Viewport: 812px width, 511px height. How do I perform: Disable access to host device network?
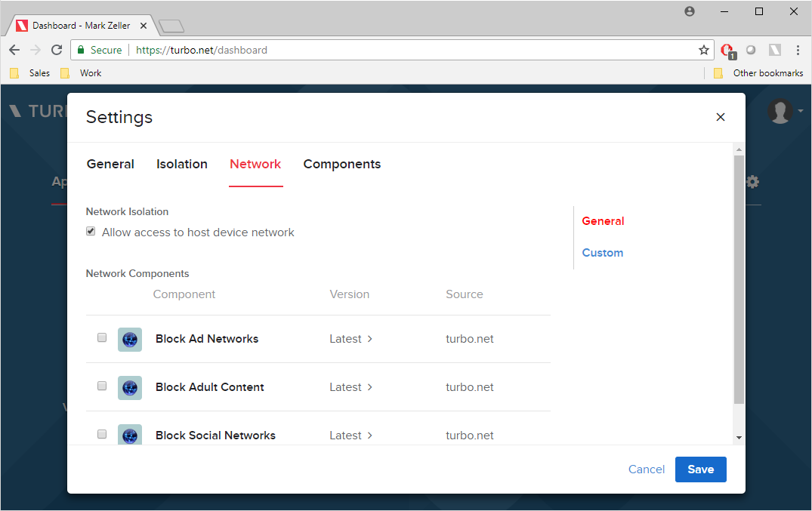pos(91,231)
